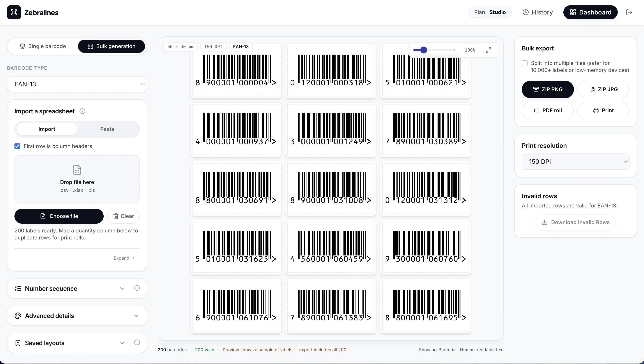
Task: Select the Import tab
Action: [x=47, y=129]
